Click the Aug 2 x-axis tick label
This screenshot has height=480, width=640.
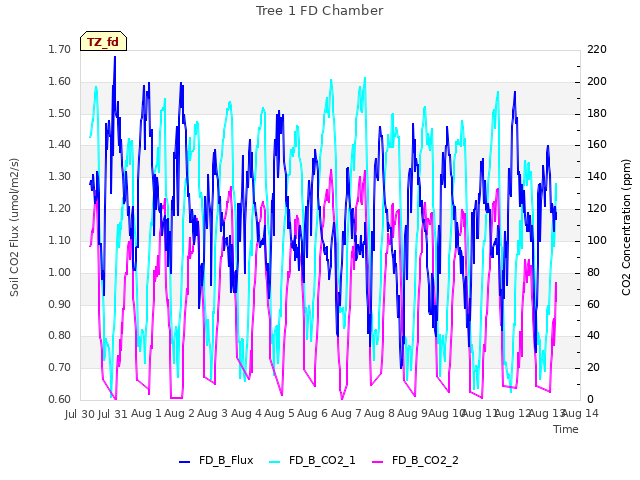[x=179, y=413]
